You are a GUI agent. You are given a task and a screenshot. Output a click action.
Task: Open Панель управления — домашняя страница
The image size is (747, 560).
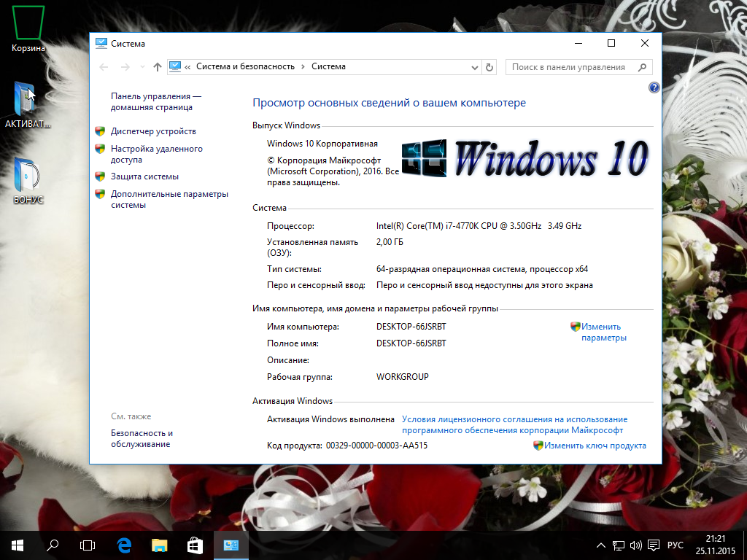(156, 102)
